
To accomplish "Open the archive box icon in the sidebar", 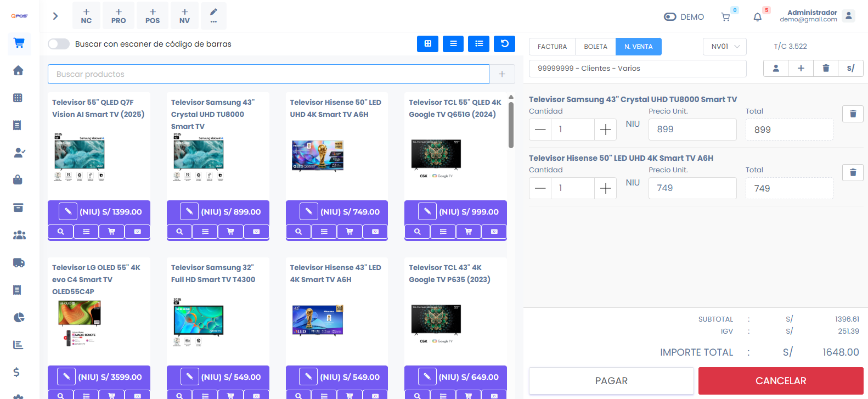I will (x=18, y=207).
